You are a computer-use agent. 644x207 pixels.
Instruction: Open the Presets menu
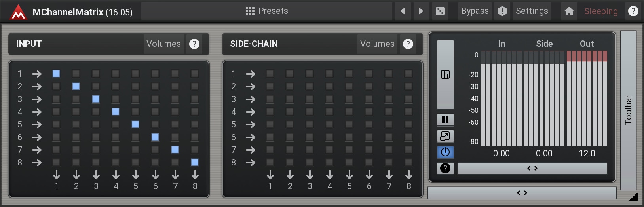coord(267,11)
